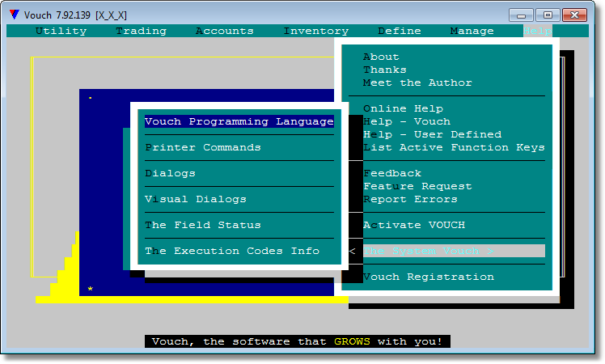
Task: Select About in the Help menu
Action: [x=381, y=57]
